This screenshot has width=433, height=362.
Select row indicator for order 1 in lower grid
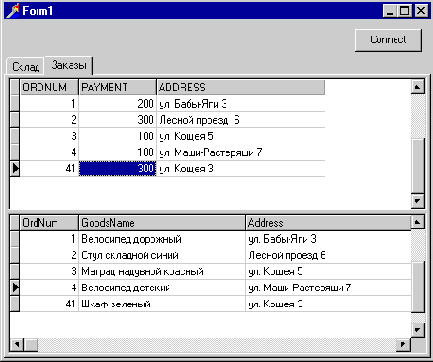[x=15, y=239]
